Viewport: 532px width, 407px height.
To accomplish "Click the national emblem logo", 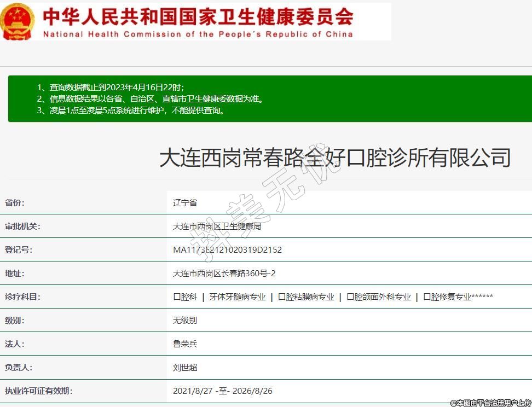I will (18, 21).
